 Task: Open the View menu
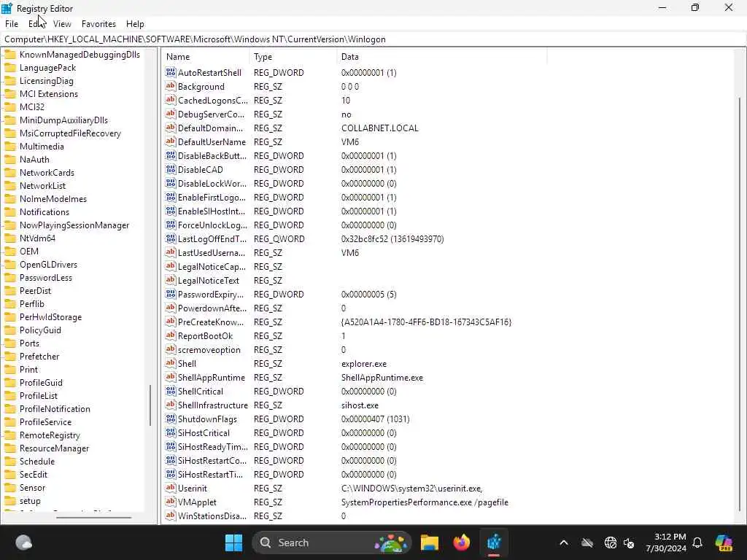(62, 24)
